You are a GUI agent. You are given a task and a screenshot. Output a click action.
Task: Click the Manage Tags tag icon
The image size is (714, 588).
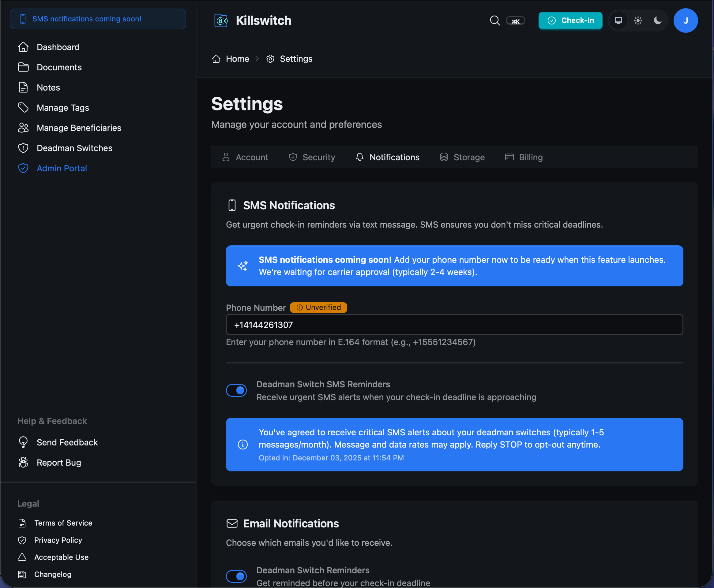23,107
